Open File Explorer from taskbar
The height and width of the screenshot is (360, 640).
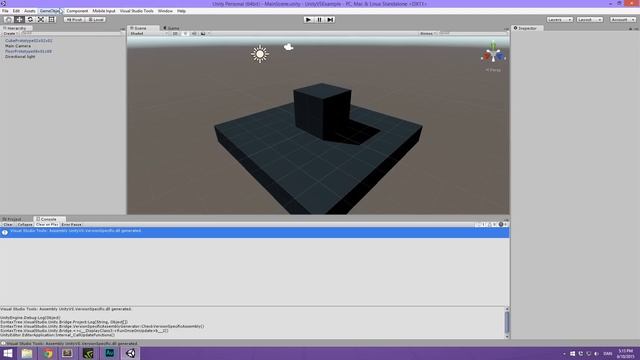[x=27, y=353]
